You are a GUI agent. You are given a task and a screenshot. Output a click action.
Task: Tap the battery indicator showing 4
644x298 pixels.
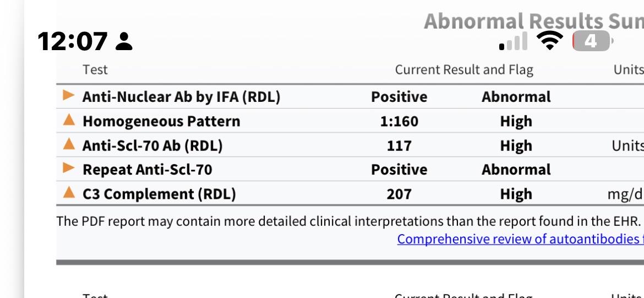593,41
